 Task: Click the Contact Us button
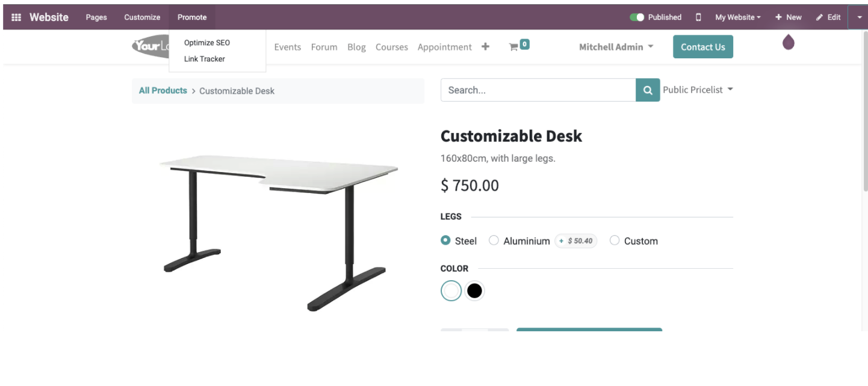702,47
